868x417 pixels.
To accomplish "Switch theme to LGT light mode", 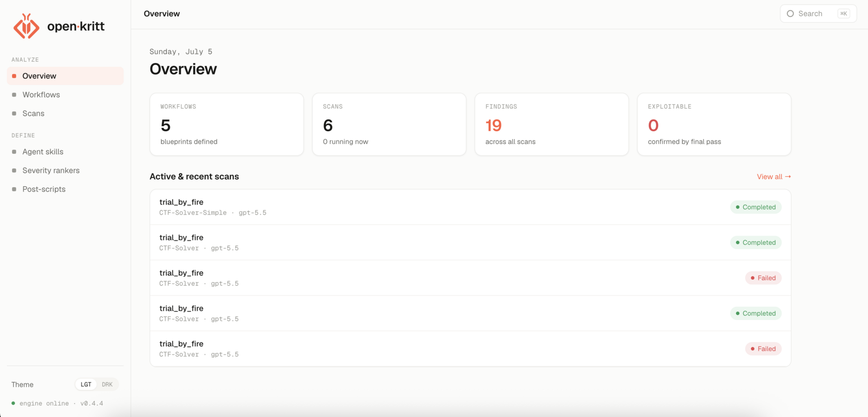I will (86, 385).
